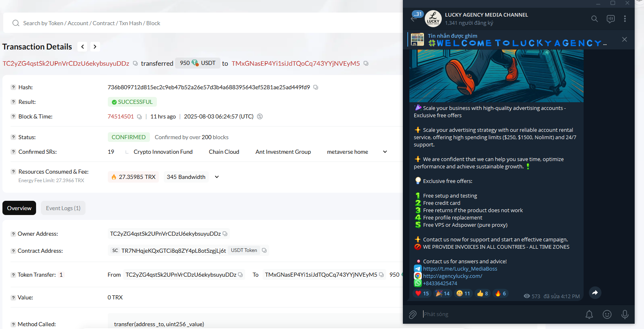The width and height of the screenshot is (644, 329).
Task: Show help for Owner Address
Action: pos(13,234)
